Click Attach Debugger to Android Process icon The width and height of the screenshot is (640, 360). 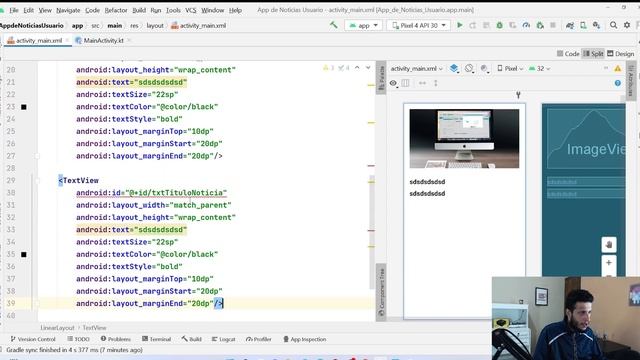(540, 25)
